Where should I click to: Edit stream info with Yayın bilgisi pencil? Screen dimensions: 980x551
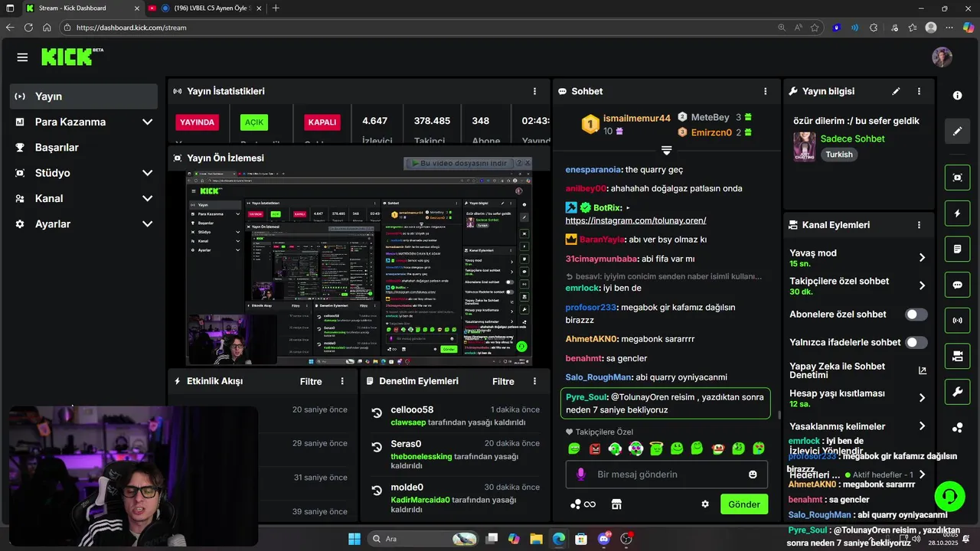pos(896,91)
